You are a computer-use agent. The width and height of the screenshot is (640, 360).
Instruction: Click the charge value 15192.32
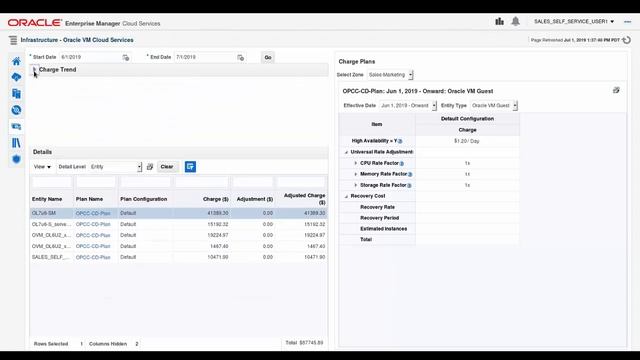tap(218, 224)
